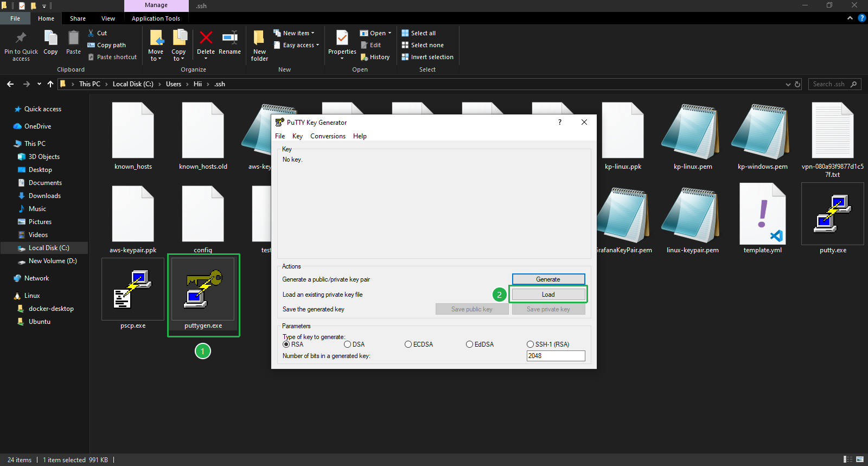Click the up-one-level arrow
This screenshot has height=466, width=868.
click(x=50, y=84)
